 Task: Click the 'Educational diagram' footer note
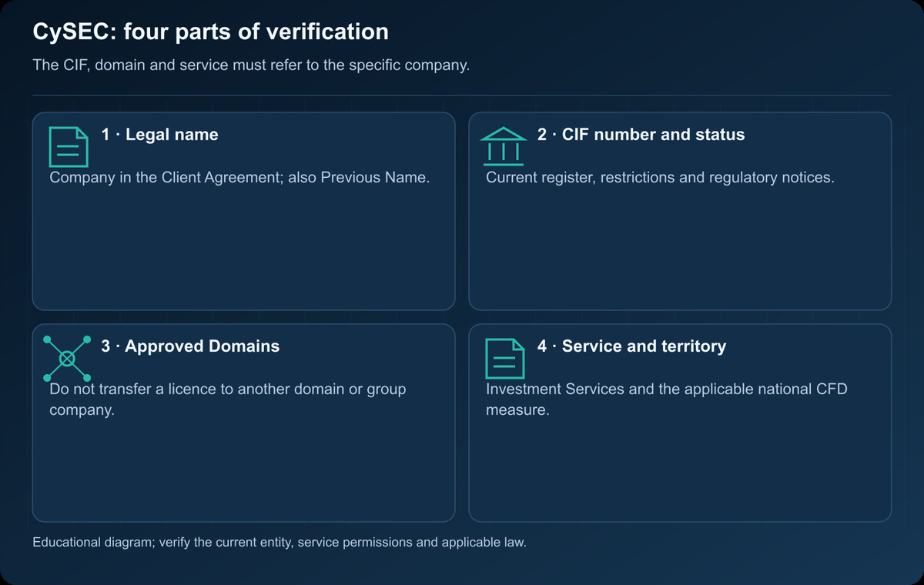(x=280, y=543)
